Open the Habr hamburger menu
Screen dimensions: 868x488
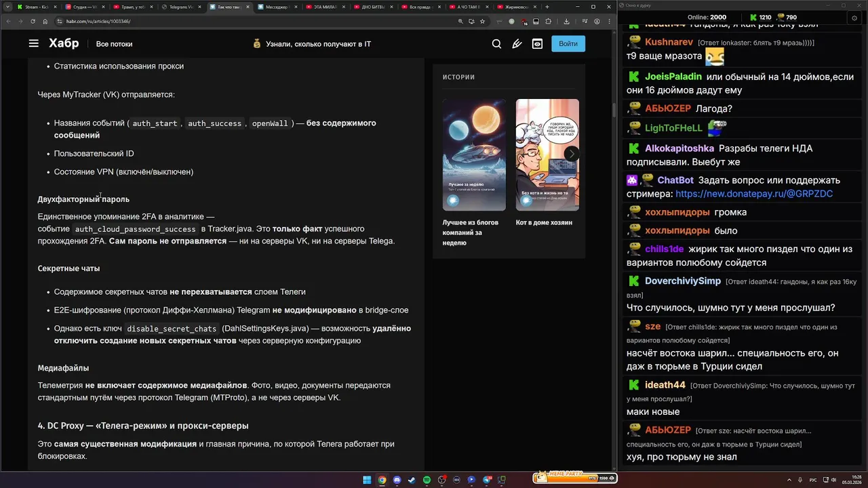pos(34,43)
